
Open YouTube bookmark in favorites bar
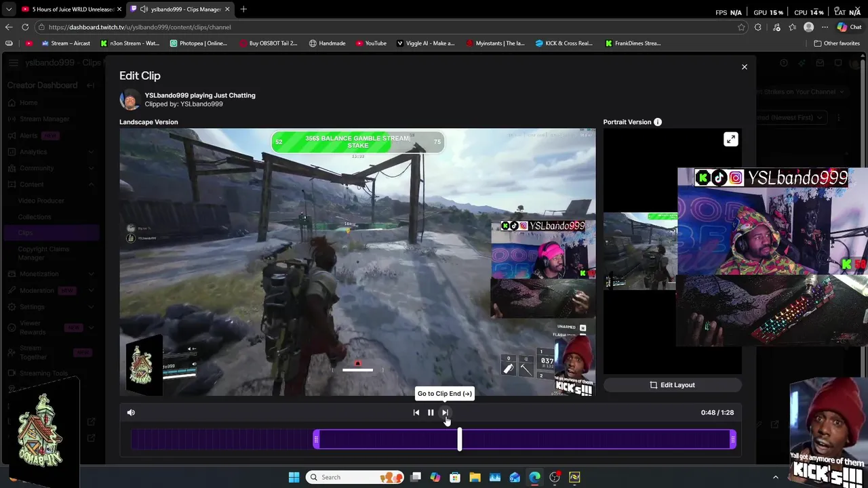371,43
